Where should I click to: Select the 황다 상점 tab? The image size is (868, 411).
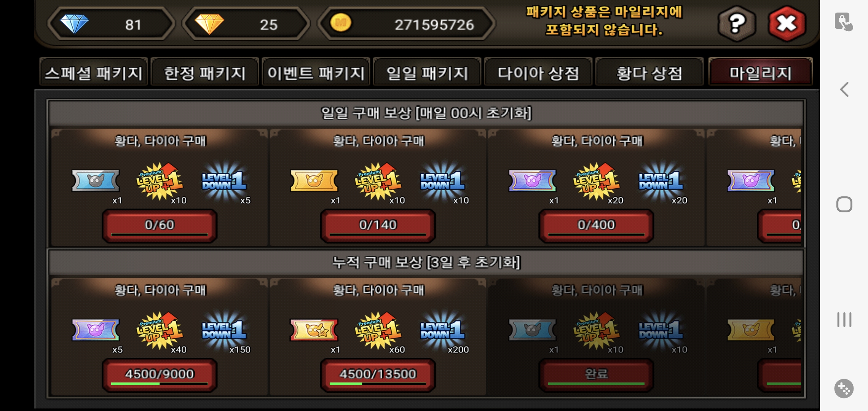point(649,72)
